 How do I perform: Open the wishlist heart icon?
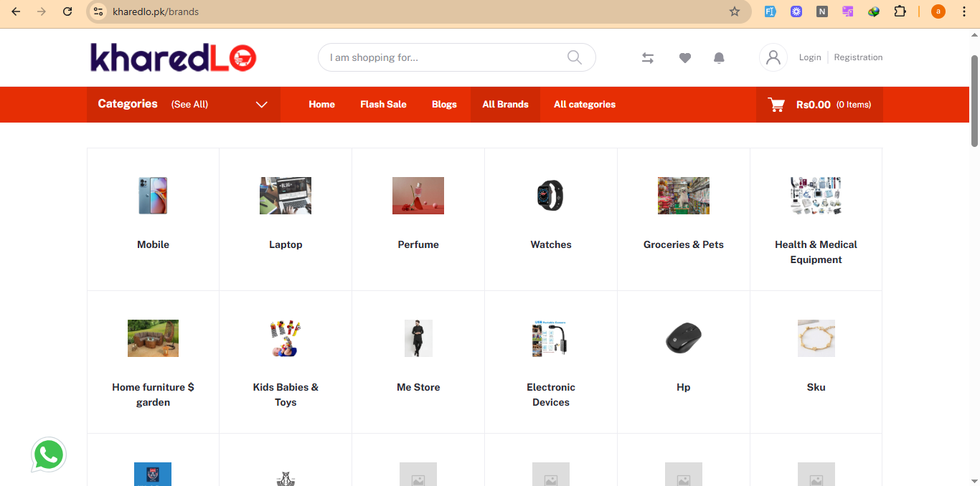685,58
